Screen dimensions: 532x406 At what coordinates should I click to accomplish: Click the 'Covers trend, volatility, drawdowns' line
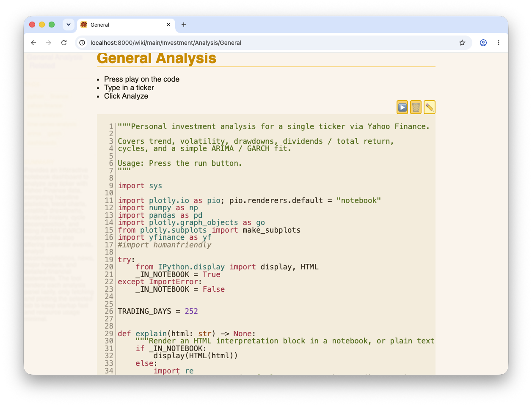[256, 141]
